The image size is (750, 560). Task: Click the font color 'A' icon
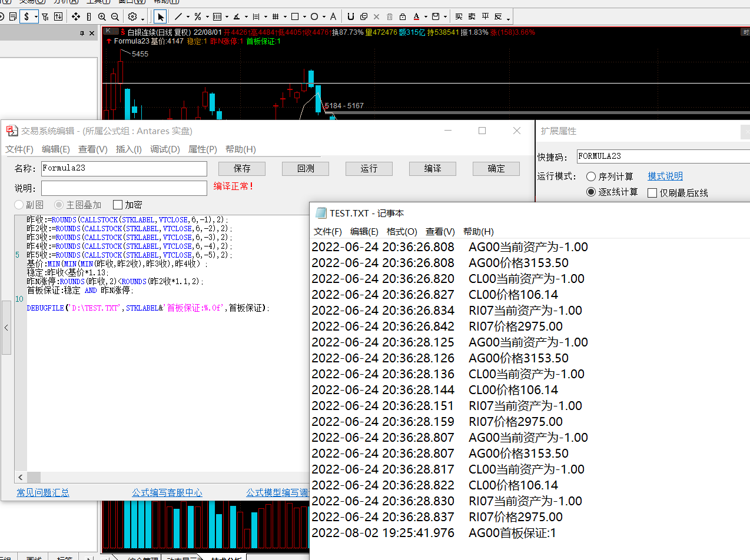coord(417,17)
